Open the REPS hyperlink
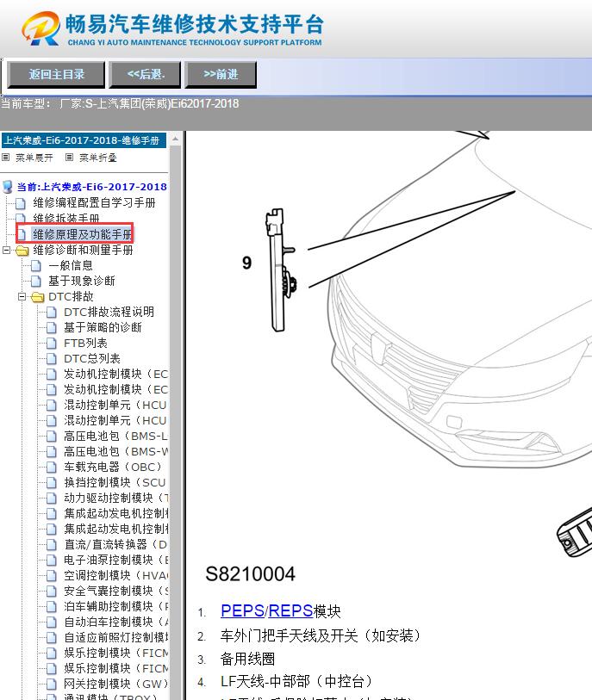This screenshot has width=592, height=700. (290, 610)
